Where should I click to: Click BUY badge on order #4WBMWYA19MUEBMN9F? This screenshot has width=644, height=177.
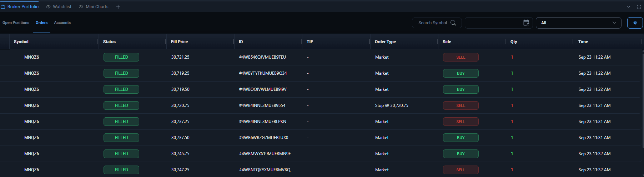pos(461,154)
